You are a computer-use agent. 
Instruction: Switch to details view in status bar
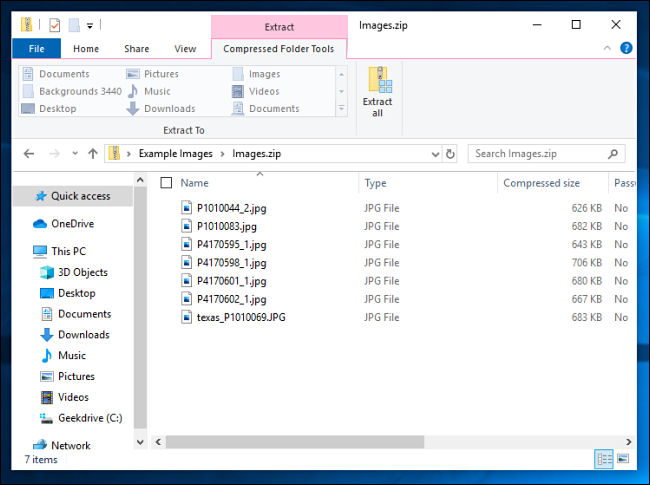[604, 459]
